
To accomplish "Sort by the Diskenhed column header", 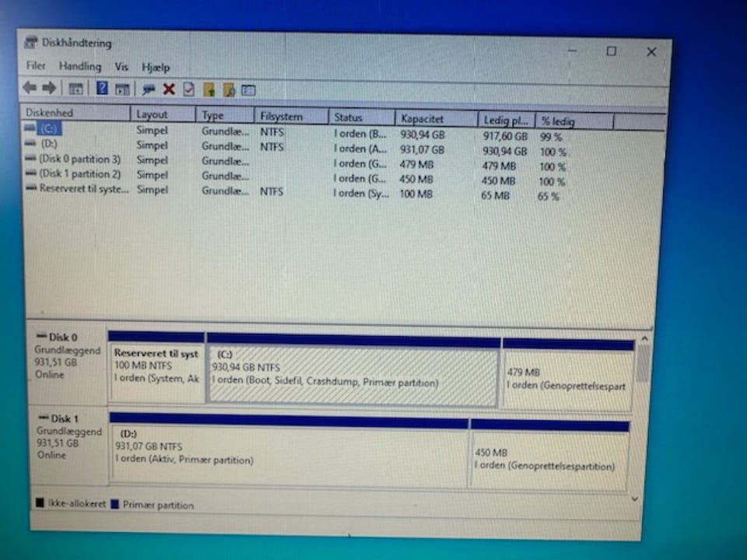I will 75,113.
